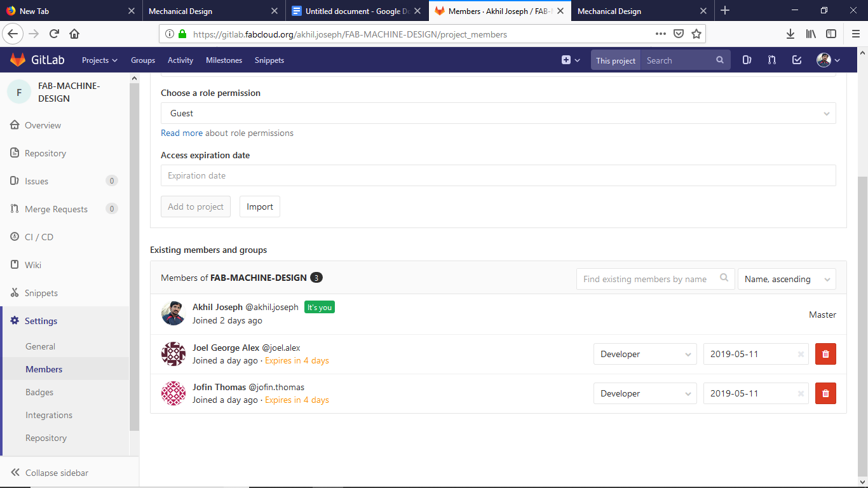
Task: Click the Add to project button
Action: tap(196, 207)
